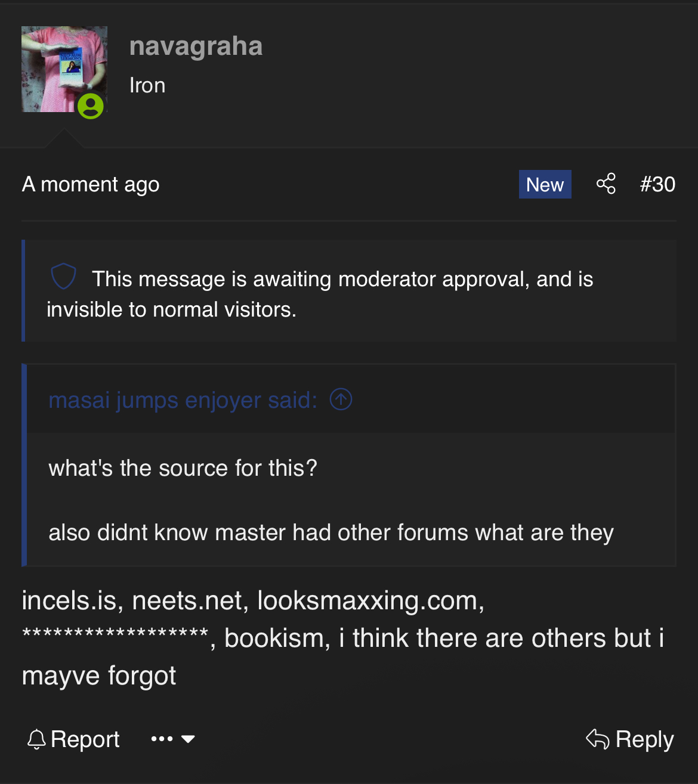Screen dimensions: 698x784
Task: Open the three-dot more options menu
Action: [162, 739]
